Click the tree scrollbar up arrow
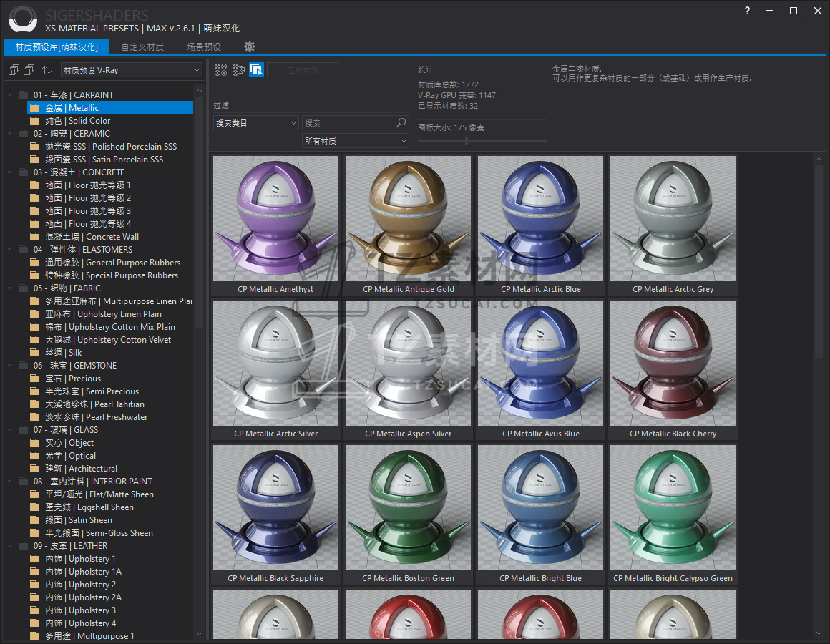Image resolution: width=830 pixels, height=644 pixels. click(x=199, y=90)
